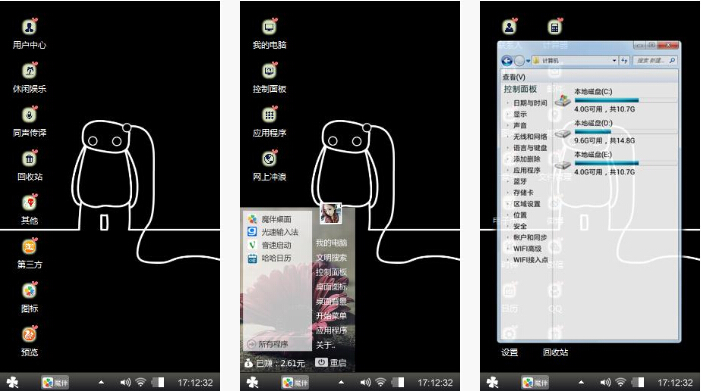Show hidden tray icons under the start menu
This screenshot has height=391, width=701.
pos(341,382)
